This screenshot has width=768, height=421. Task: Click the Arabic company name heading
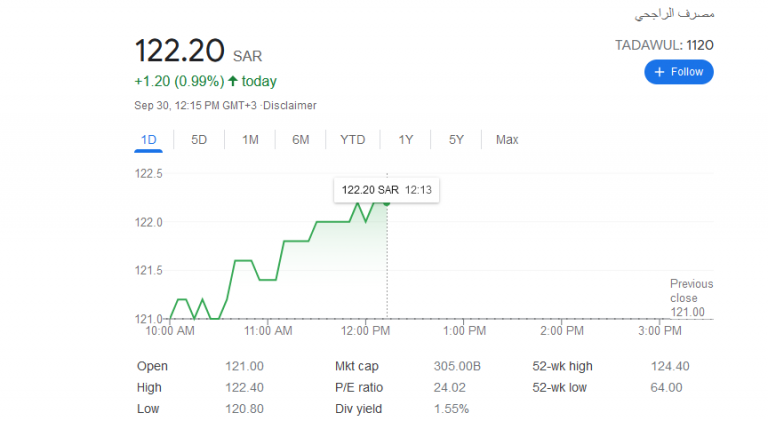[x=674, y=14]
